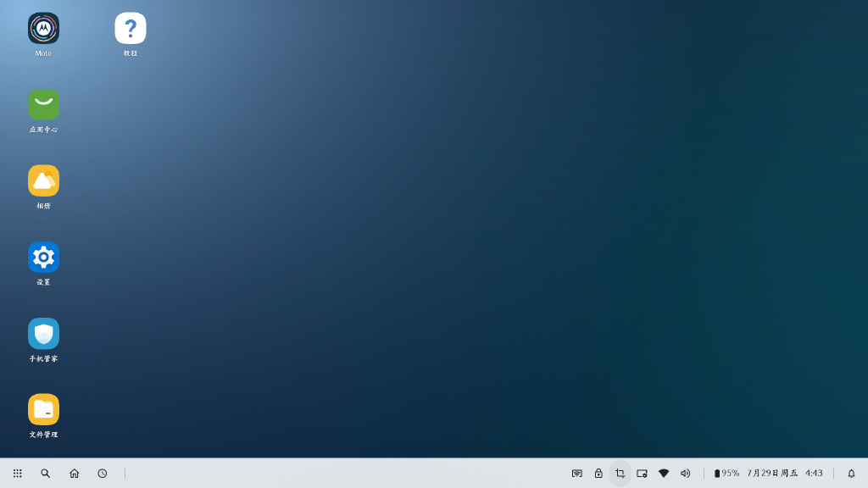This screenshot has height=488, width=868.
Task: Launch the 应用中心 app store
Action: 43,104
